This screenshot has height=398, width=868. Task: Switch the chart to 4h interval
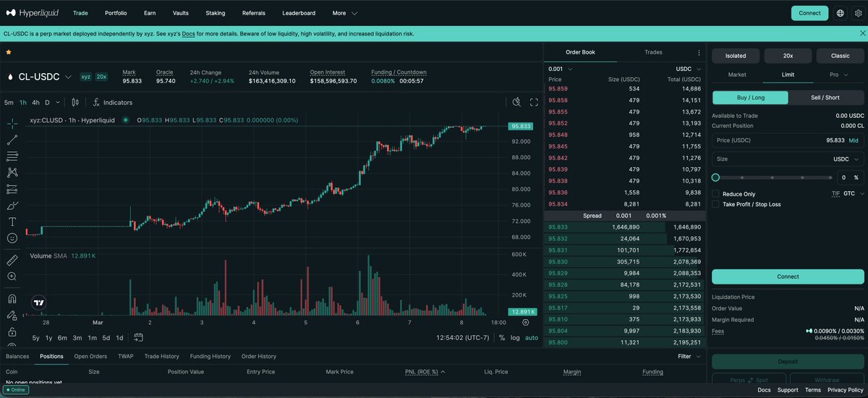(35, 103)
